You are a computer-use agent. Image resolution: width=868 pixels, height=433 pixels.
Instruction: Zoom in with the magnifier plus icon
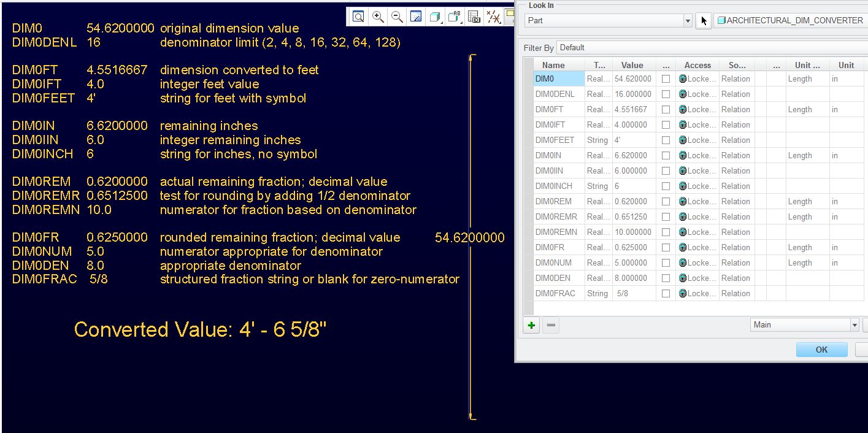coord(378,17)
